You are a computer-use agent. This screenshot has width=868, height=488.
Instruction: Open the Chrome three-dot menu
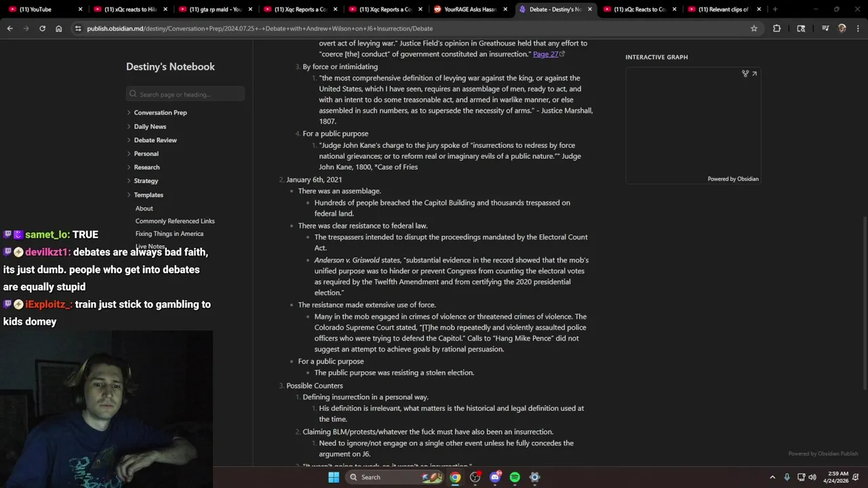tap(859, 28)
